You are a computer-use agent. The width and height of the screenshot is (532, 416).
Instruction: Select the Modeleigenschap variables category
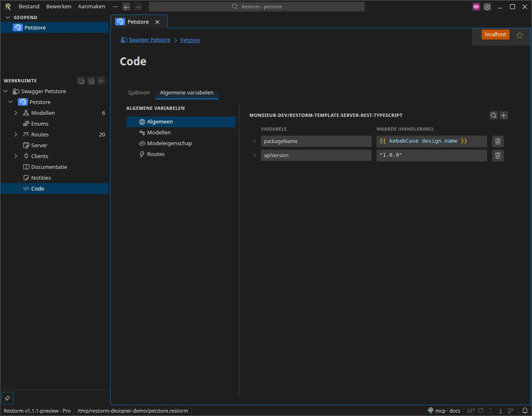click(x=181, y=143)
